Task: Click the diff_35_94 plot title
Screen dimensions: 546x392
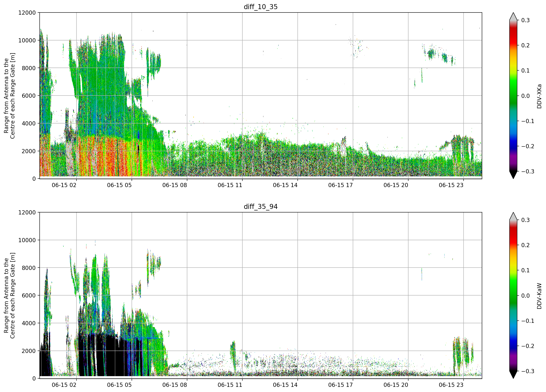Action: pos(261,207)
